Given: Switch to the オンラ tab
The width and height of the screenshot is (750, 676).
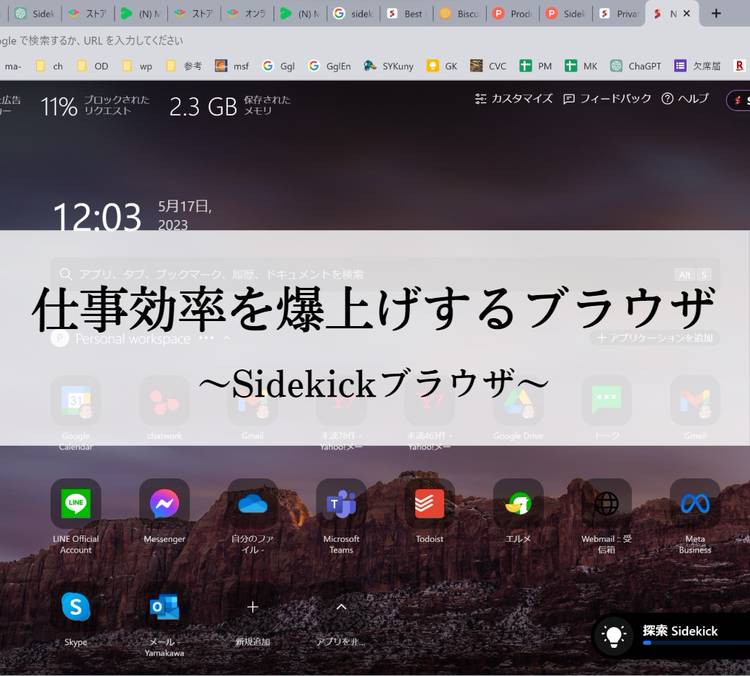Looking at the screenshot, I should (247, 13).
